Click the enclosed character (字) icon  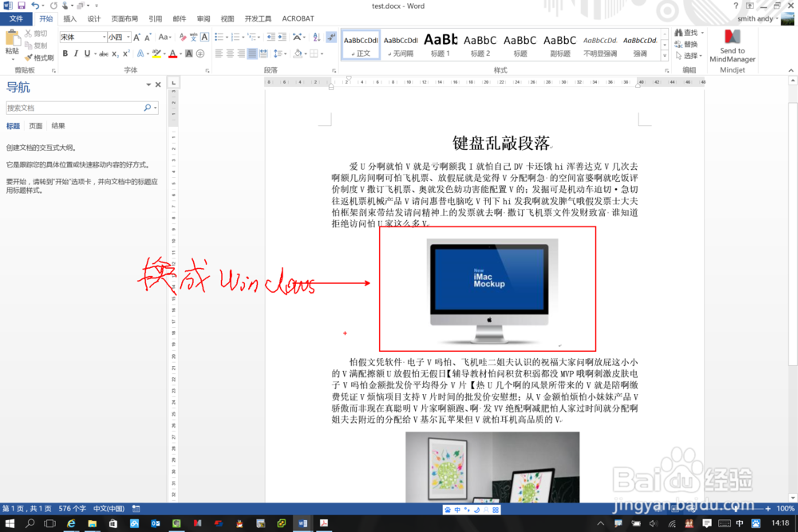coord(200,53)
